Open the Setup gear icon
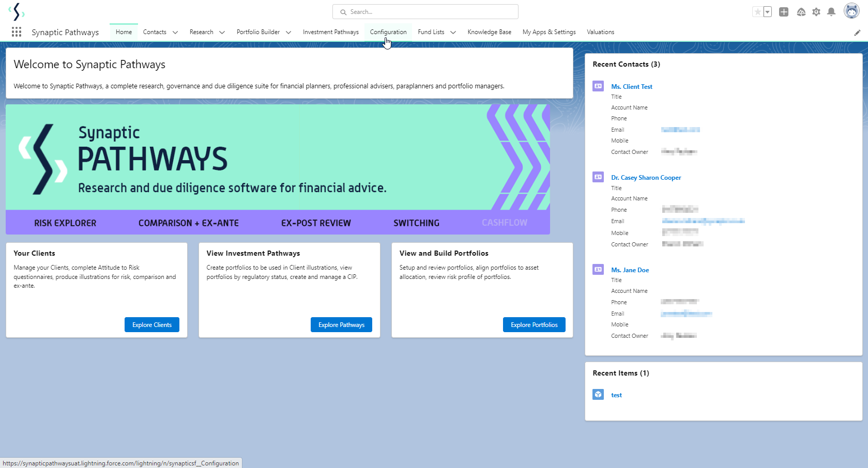Image resolution: width=868 pixels, height=468 pixels. point(816,12)
